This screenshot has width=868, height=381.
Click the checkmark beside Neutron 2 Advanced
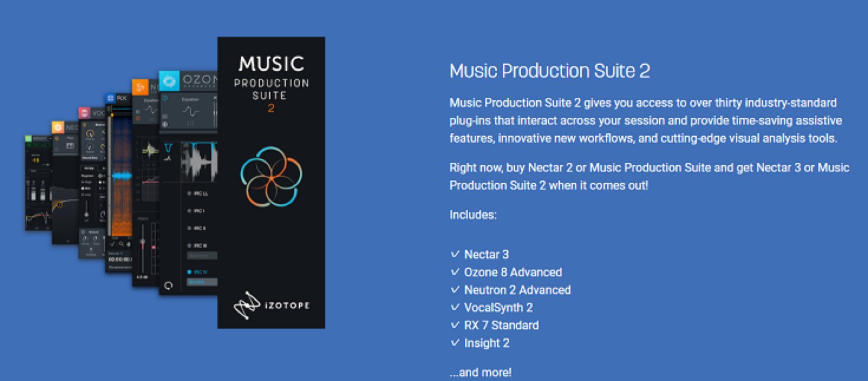(x=455, y=290)
